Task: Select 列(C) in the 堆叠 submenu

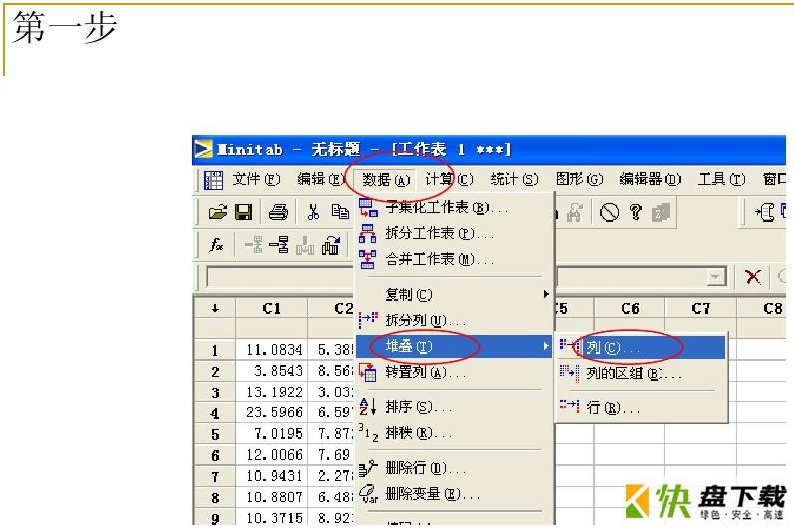Action: tap(642, 348)
